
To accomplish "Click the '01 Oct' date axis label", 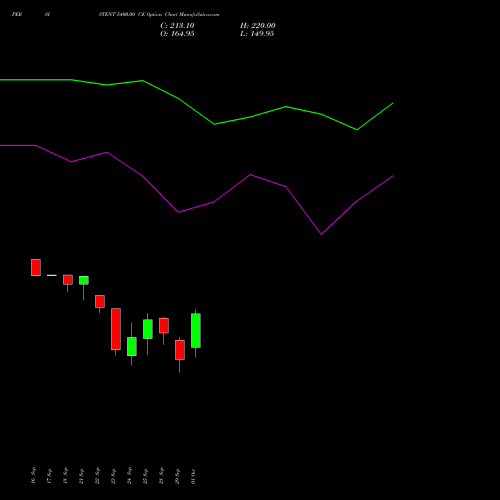I will tap(193, 476).
